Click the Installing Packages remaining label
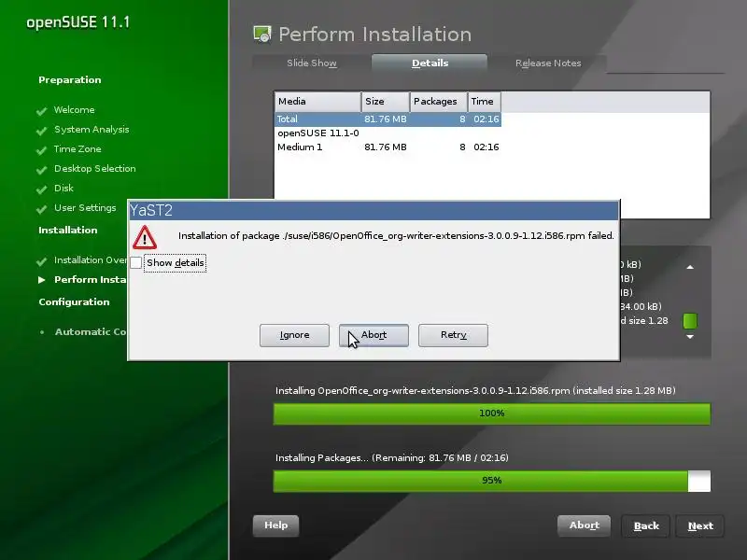 [391, 458]
